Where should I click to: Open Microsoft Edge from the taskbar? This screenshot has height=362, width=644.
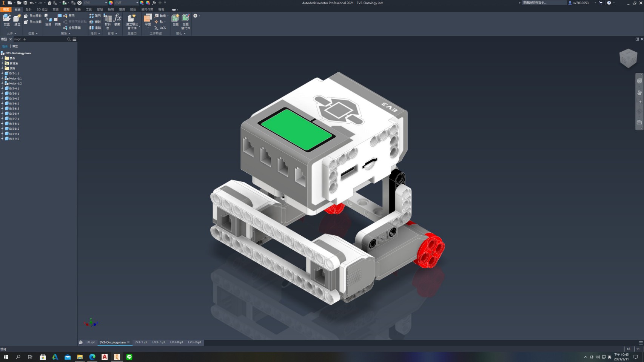[92, 357]
